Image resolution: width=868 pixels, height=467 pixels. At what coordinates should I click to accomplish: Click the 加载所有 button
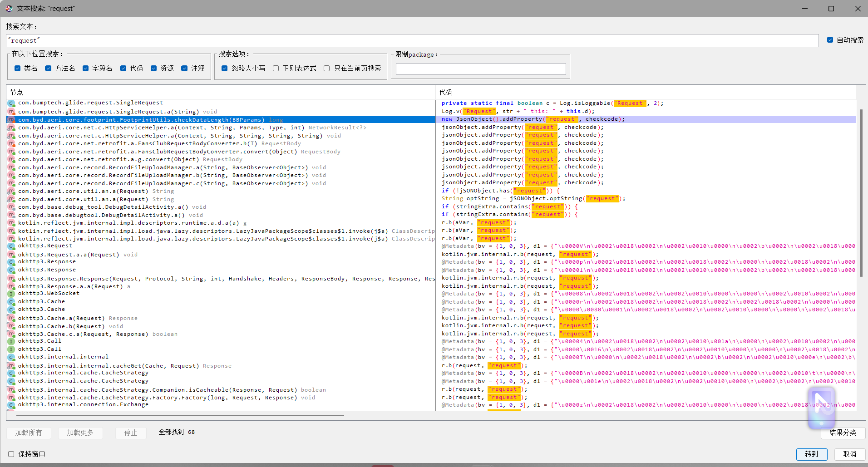[29, 433]
